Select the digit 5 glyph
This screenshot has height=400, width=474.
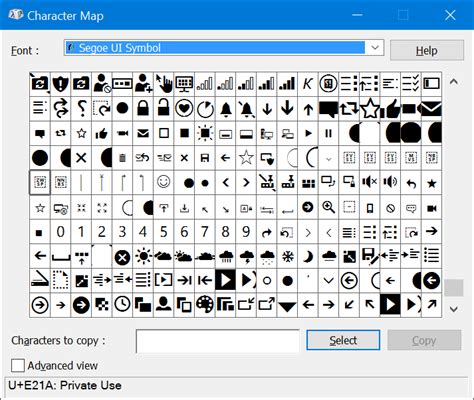click(x=164, y=232)
